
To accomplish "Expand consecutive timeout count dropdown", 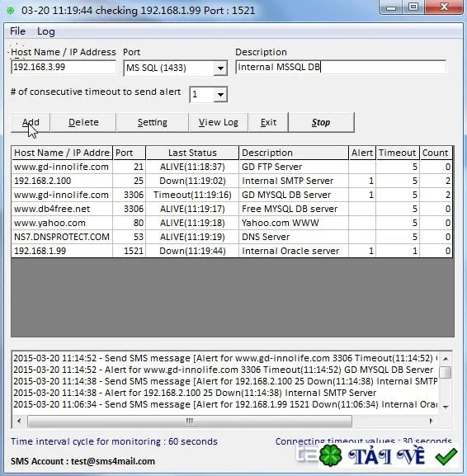I will click(220, 95).
